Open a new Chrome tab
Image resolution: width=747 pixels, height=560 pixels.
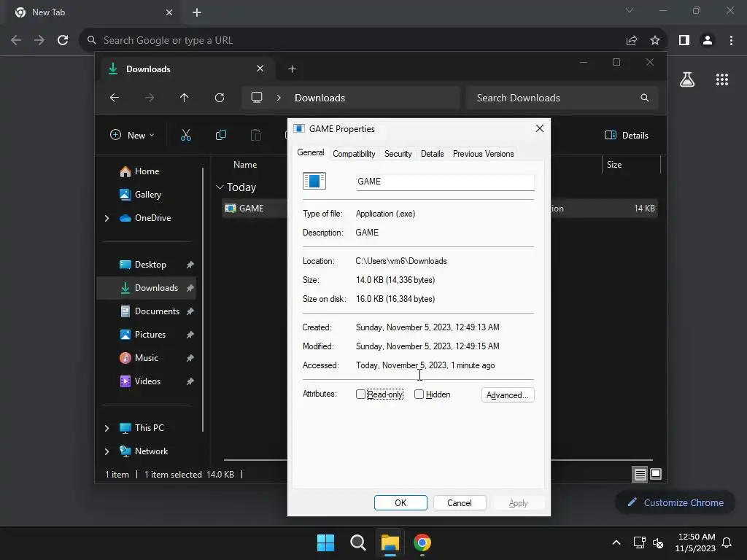(x=197, y=12)
